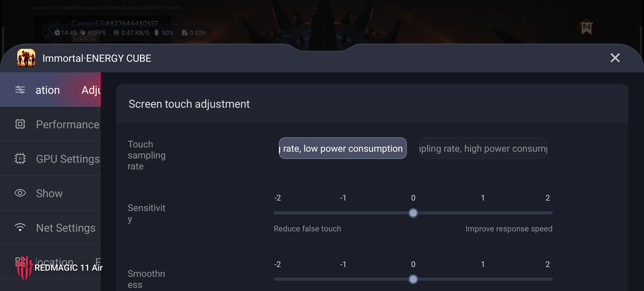Click the "2" mark above the Sensitivity slider
Screen dimensions: 644x291
pos(547,198)
